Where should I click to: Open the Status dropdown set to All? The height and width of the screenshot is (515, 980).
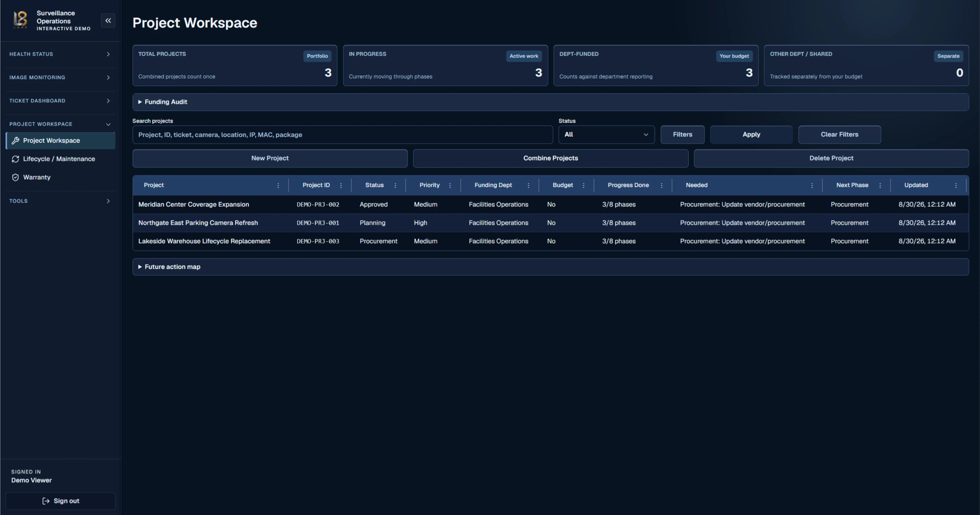click(x=607, y=134)
